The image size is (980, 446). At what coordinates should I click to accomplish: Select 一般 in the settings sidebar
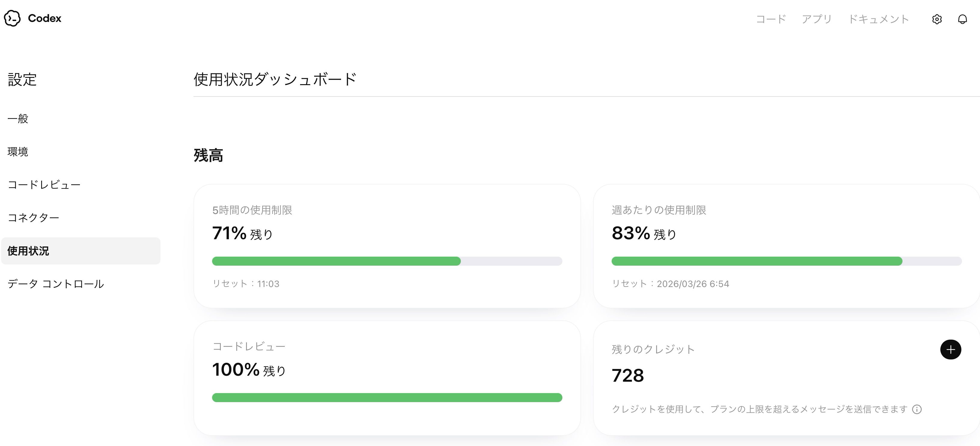tap(18, 119)
